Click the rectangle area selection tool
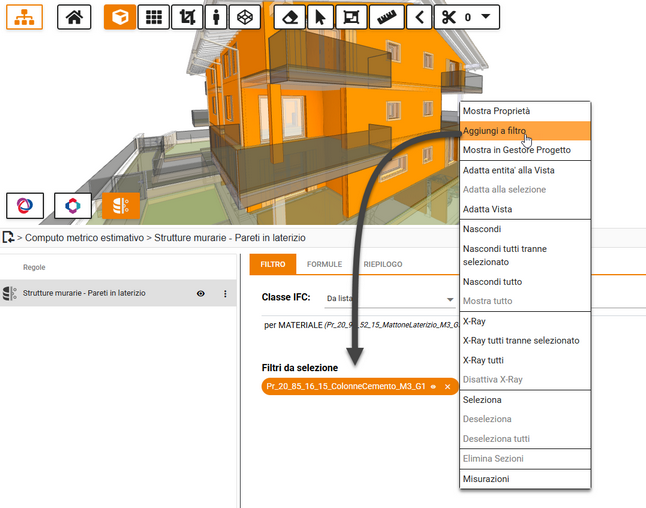646x508 pixels. [351, 17]
